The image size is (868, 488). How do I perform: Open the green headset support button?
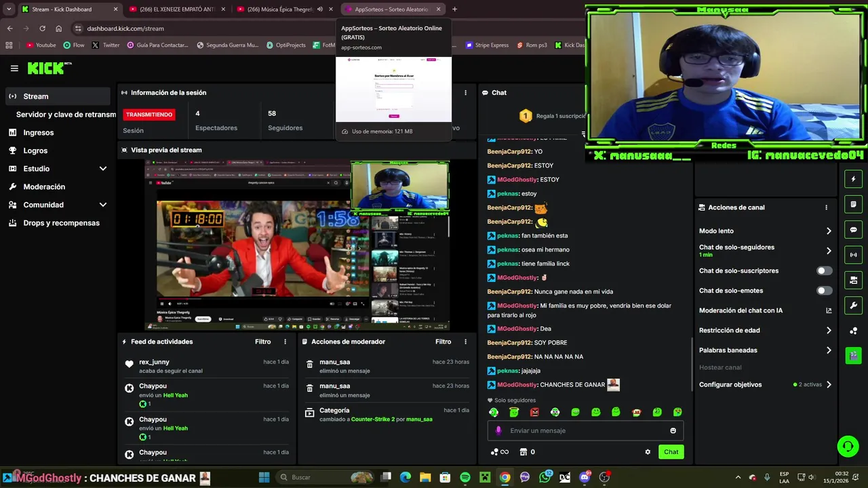[x=848, y=446]
